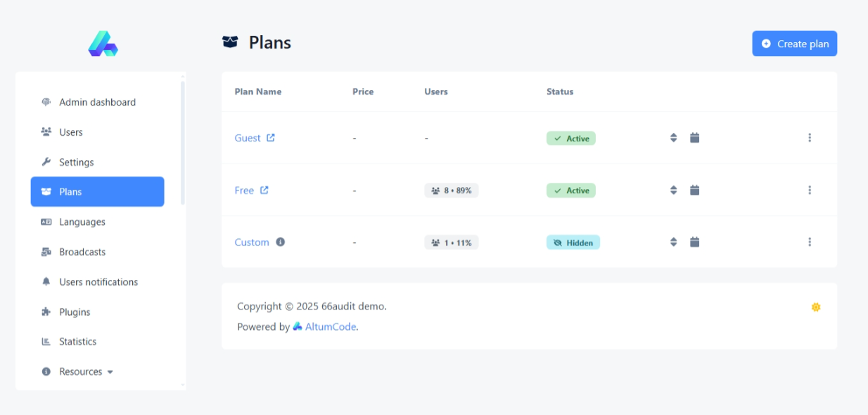Open the Guest plan external link icon
Screen dimensions: 868x415
tap(271, 138)
